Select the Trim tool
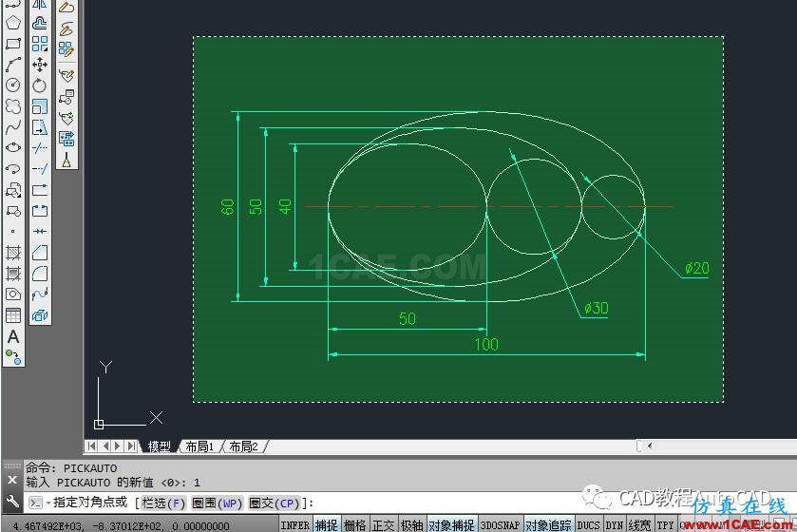 click(40, 148)
